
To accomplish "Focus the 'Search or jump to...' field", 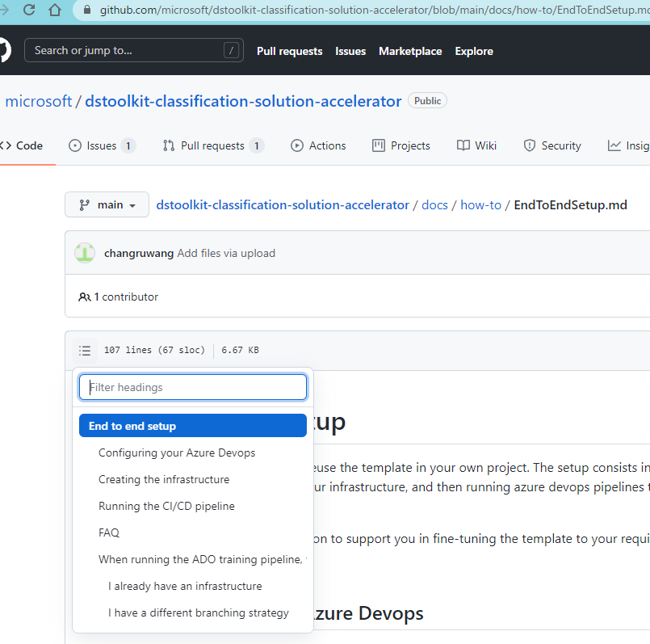I will (x=133, y=50).
